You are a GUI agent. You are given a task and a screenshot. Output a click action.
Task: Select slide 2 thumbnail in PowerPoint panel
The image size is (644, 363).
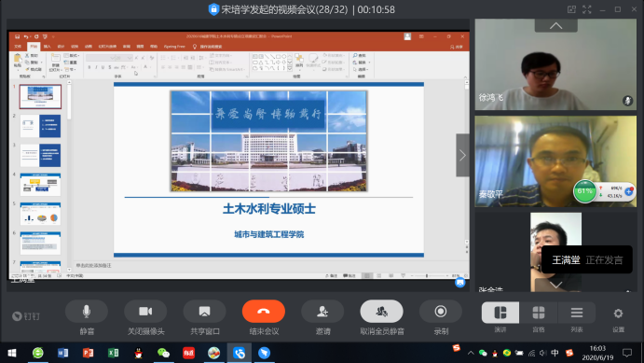pos(40,126)
